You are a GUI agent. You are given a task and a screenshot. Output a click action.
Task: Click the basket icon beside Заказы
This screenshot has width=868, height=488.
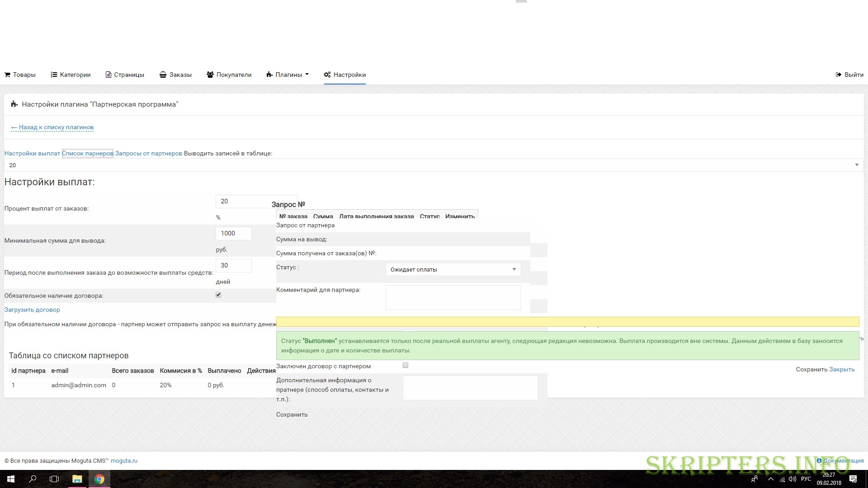point(163,75)
